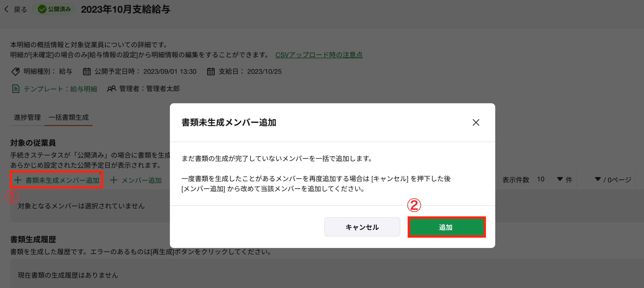Open the page number dropdown before 0ページ
The height and width of the screenshot is (288, 644).
click(597, 179)
